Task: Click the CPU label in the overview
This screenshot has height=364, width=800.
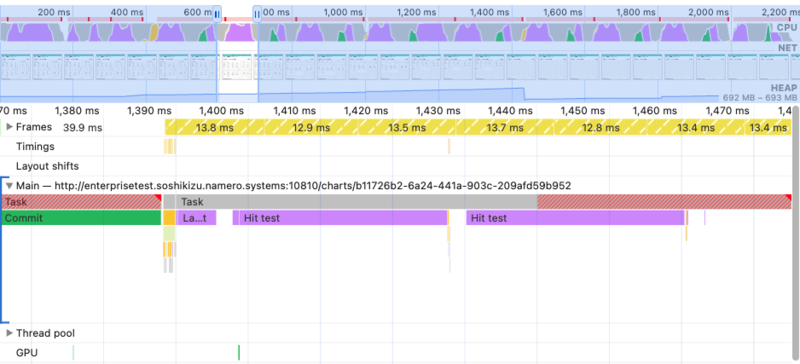Action: click(787, 28)
